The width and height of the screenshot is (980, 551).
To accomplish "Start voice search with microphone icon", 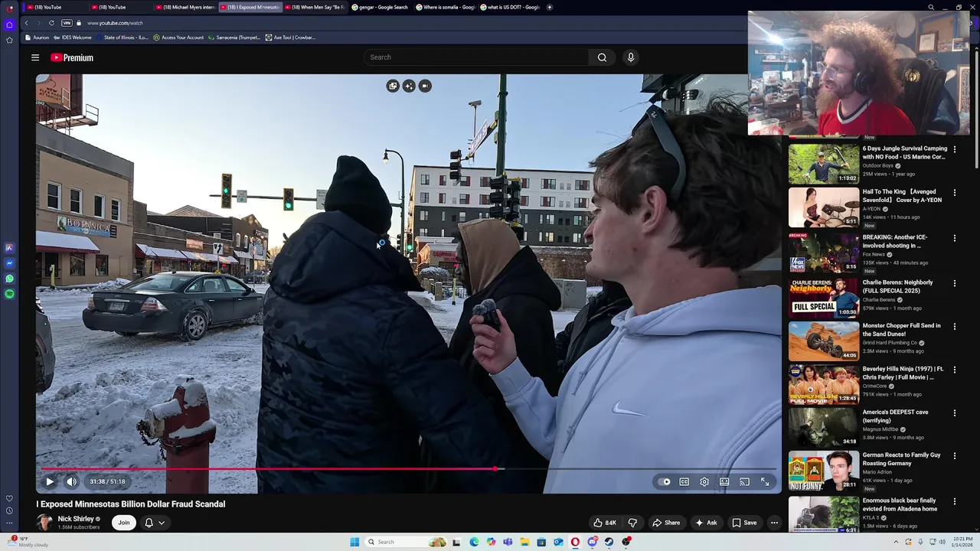I will 631,57.
